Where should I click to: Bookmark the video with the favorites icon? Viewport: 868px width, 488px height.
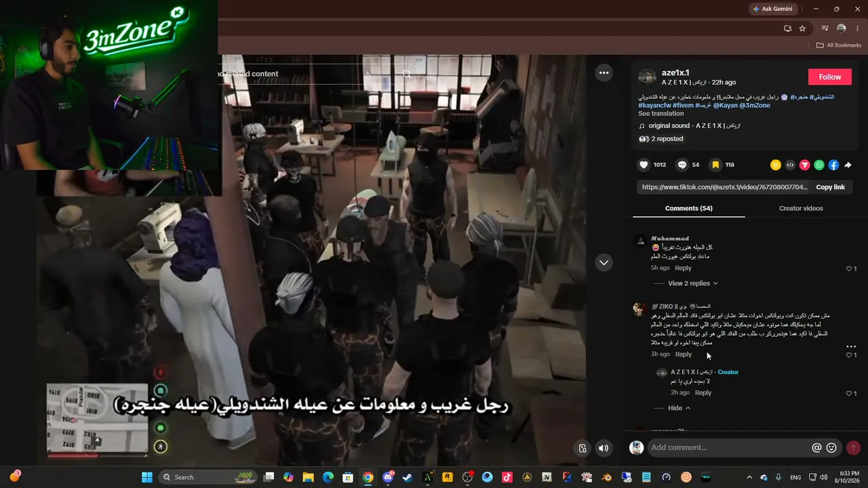[715, 165]
